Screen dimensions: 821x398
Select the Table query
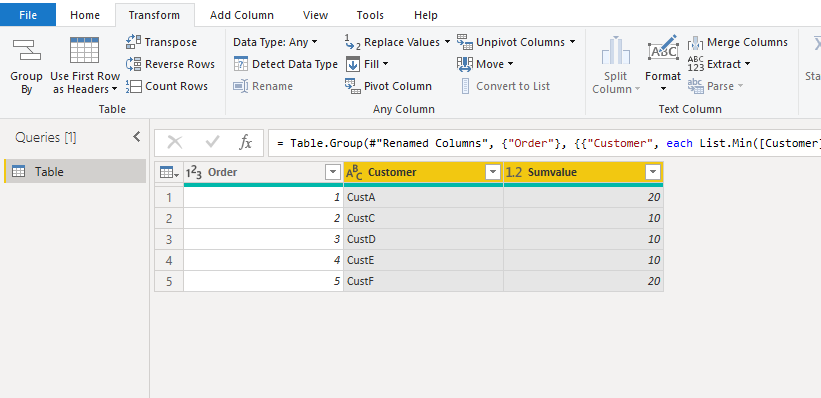[x=75, y=171]
